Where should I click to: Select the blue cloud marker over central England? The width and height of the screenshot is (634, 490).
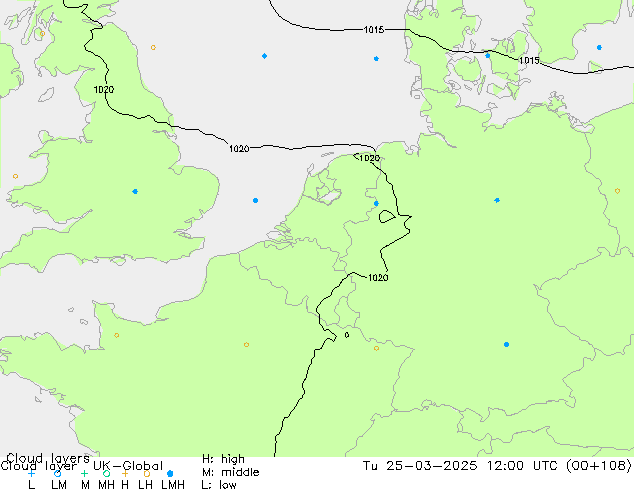click(135, 191)
